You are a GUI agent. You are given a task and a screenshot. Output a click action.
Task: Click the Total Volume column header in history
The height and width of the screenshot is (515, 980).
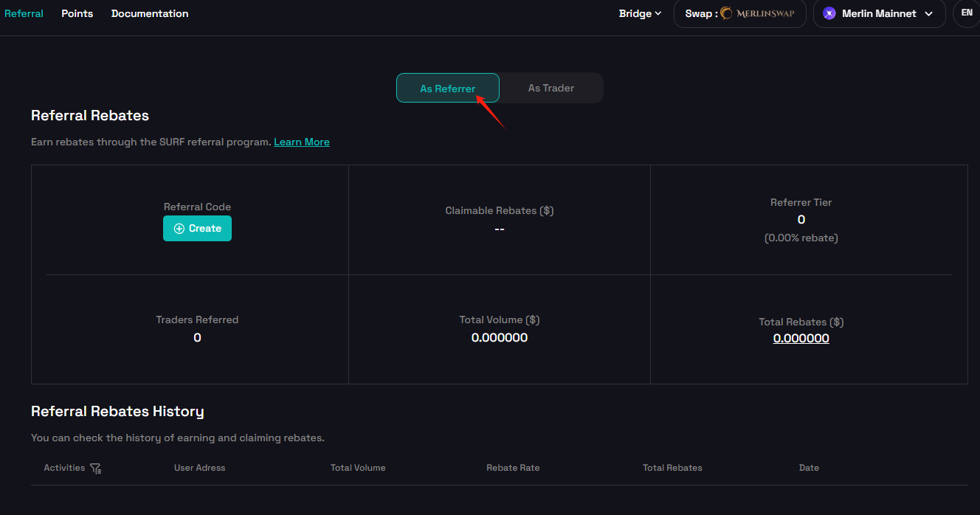pos(358,468)
